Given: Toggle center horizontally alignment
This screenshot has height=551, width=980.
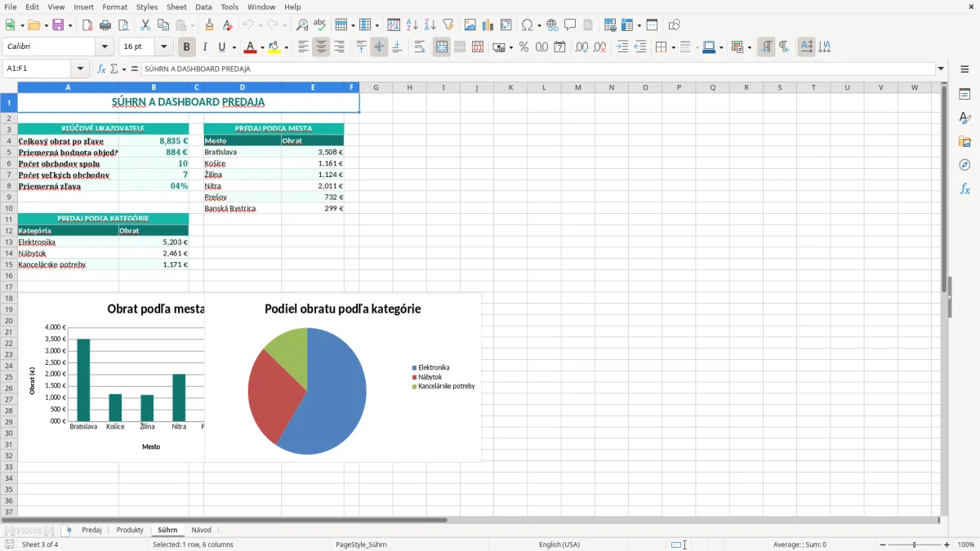Looking at the screenshot, I should (322, 47).
